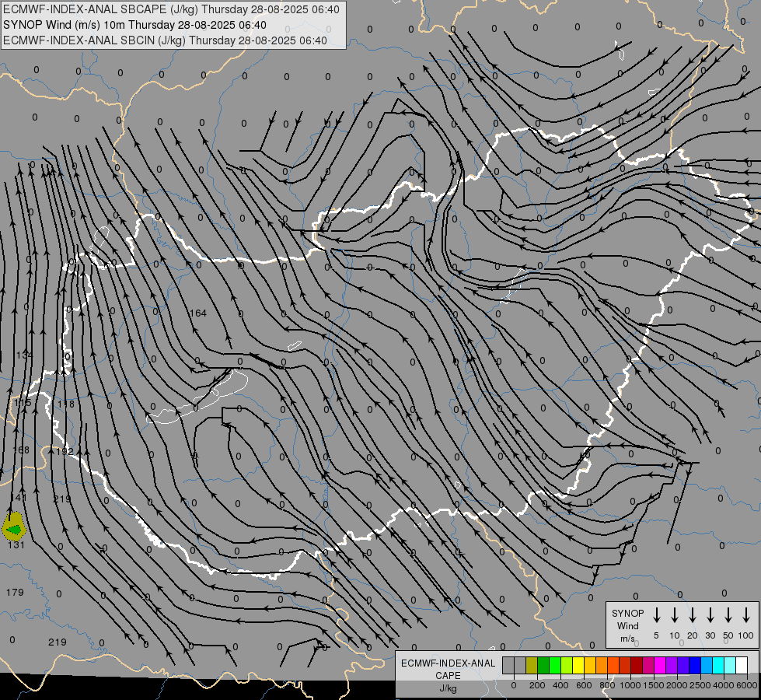761x700 pixels.
Task: Click the 1500 tick label in CAPE legend
Action: click(653, 685)
